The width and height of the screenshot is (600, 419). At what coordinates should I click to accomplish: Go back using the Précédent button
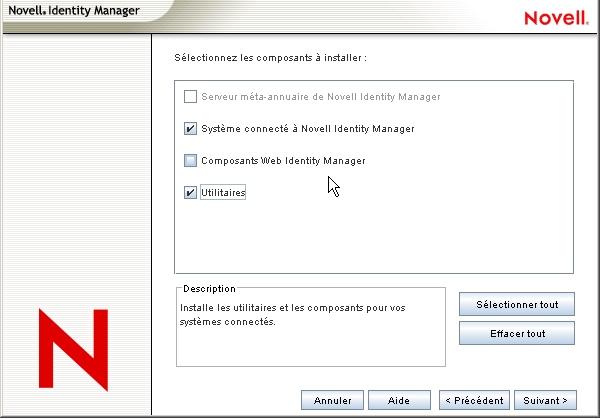[475, 400]
